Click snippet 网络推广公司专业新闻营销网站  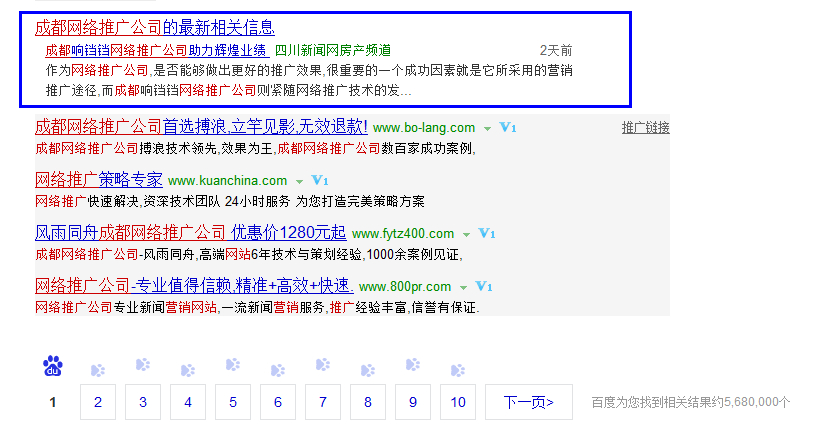coord(126,308)
